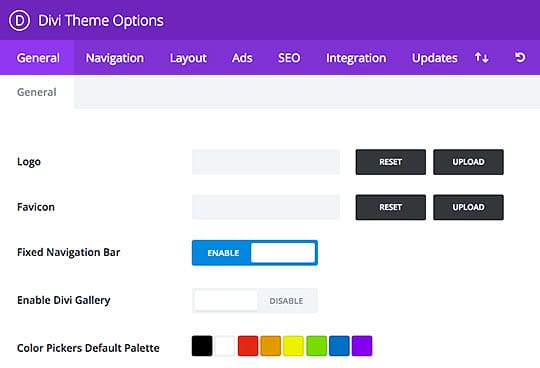Click the Divi Theme Options title
The width and height of the screenshot is (540, 368).
point(101,21)
